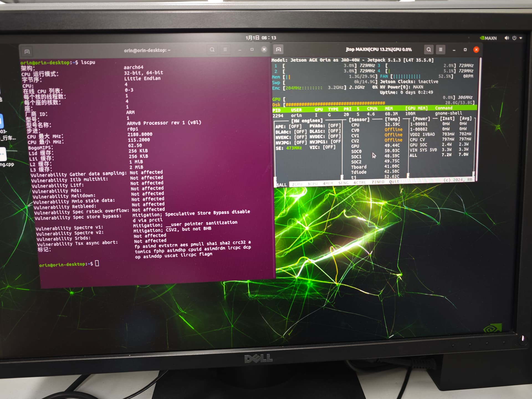The image size is (532, 399).
Task: Click 'Vulnerability Meltdown:' line
Action: 64,196
